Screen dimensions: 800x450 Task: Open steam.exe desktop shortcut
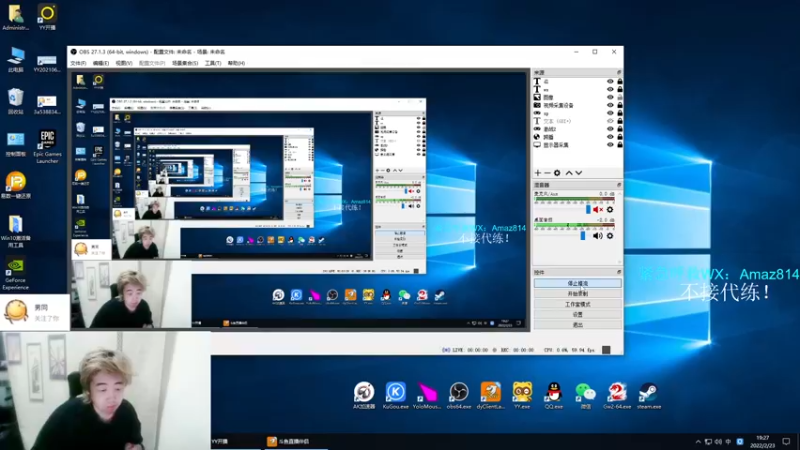click(x=648, y=395)
